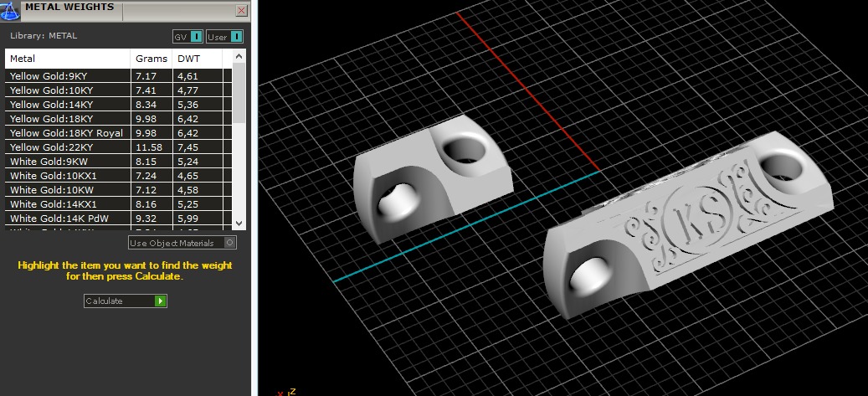This screenshot has height=396, width=868.
Task: Click the green arrow on Calculate
Action: 161,301
